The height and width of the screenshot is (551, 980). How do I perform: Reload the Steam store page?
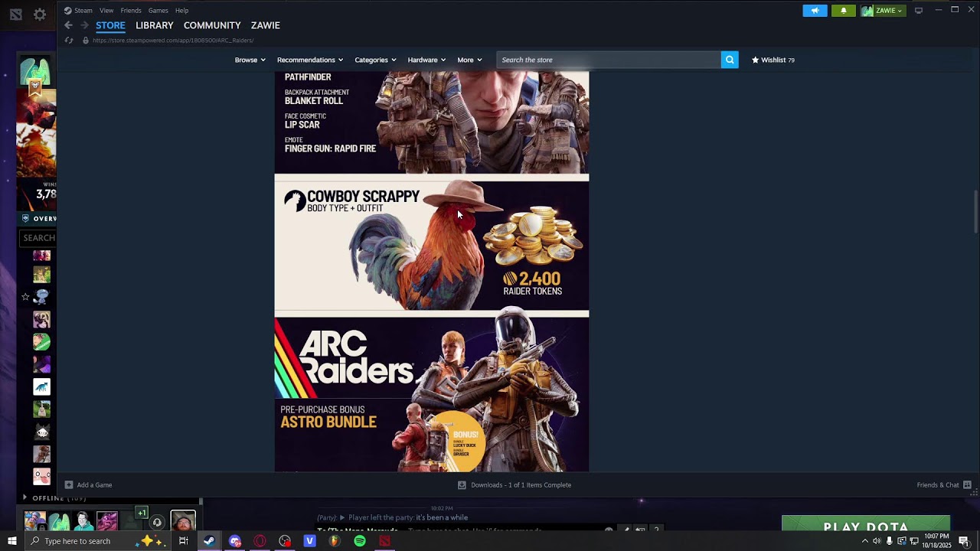point(69,41)
